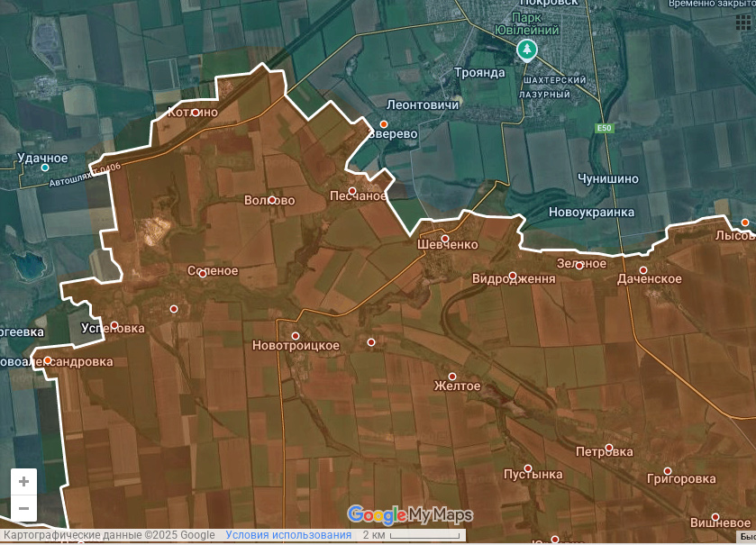Click the E50 road shield
The image size is (756, 545).
604,129
